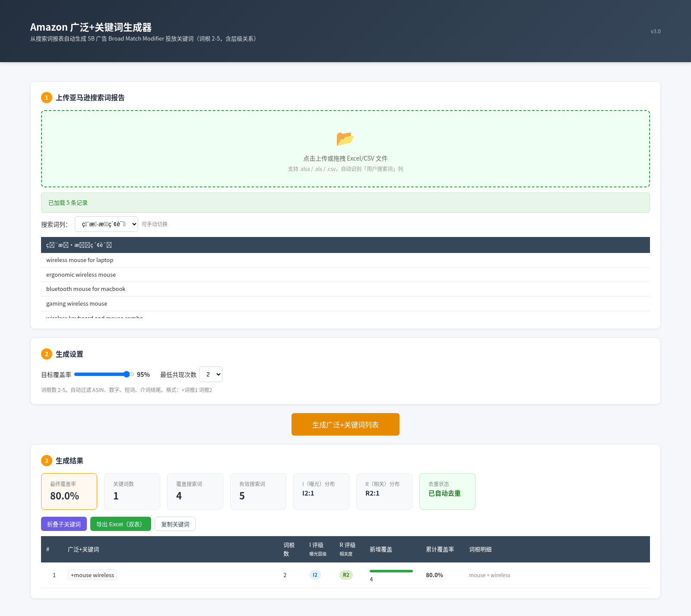Open the 搜索词列 column dropdown
691x616 pixels.
coord(106,224)
